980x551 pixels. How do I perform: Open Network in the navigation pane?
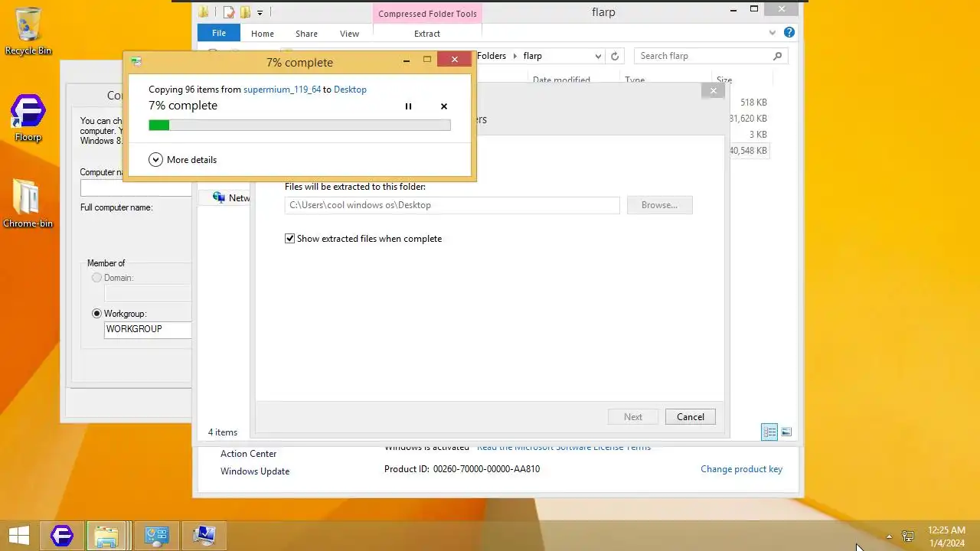pos(231,197)
